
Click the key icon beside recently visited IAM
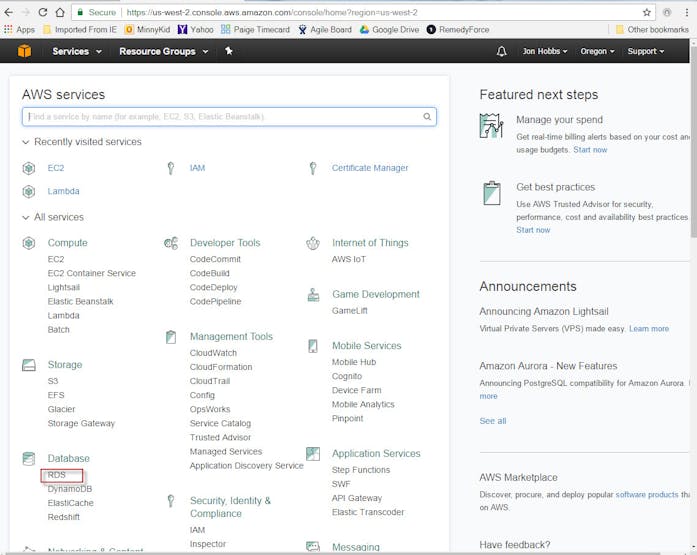[171, 168]
